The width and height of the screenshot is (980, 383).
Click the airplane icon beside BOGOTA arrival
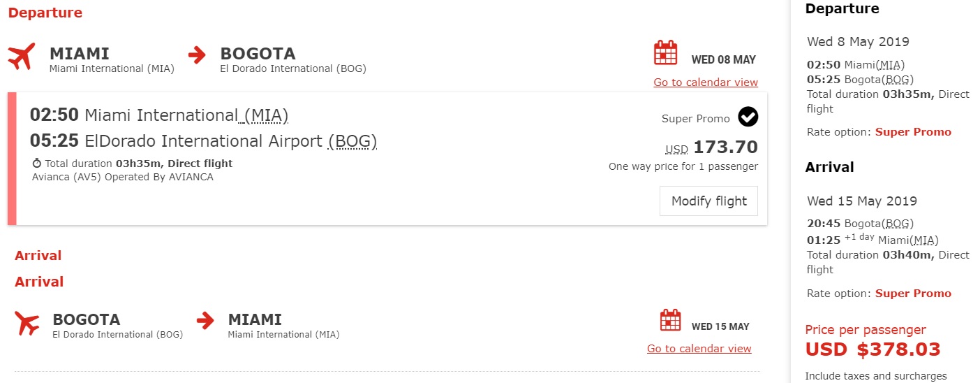[27, 323]
